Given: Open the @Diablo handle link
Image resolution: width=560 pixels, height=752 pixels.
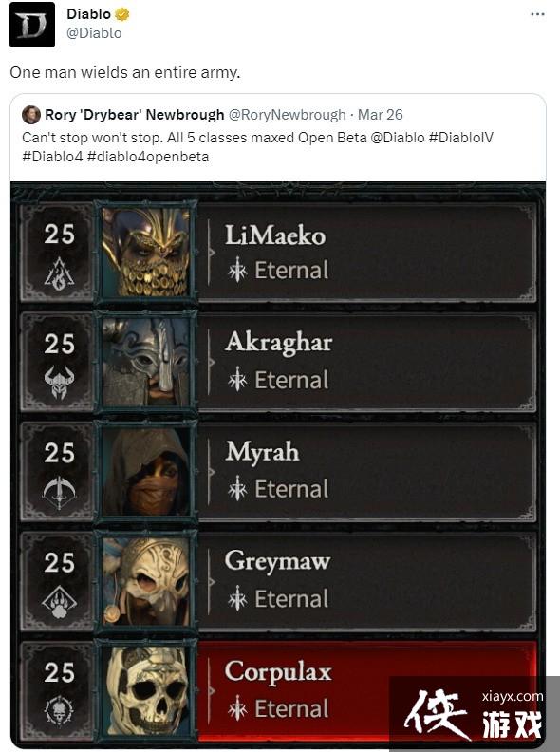Looking at the screenshot, I should (x=94, y=33).
